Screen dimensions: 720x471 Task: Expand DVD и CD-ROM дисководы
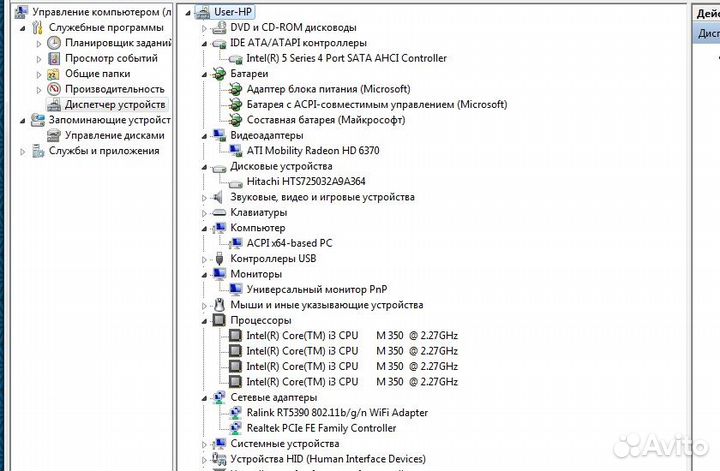click(204, 28)
